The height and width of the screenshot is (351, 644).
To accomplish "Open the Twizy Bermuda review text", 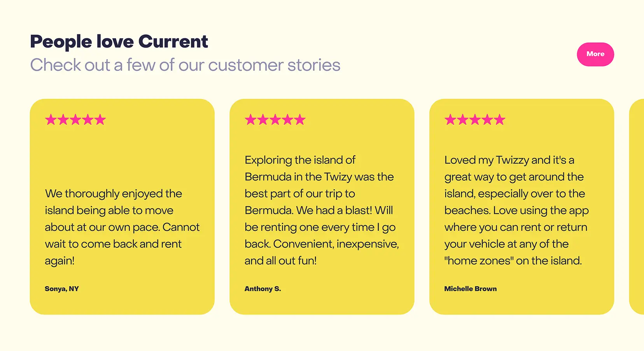I will tap(322, 210).
